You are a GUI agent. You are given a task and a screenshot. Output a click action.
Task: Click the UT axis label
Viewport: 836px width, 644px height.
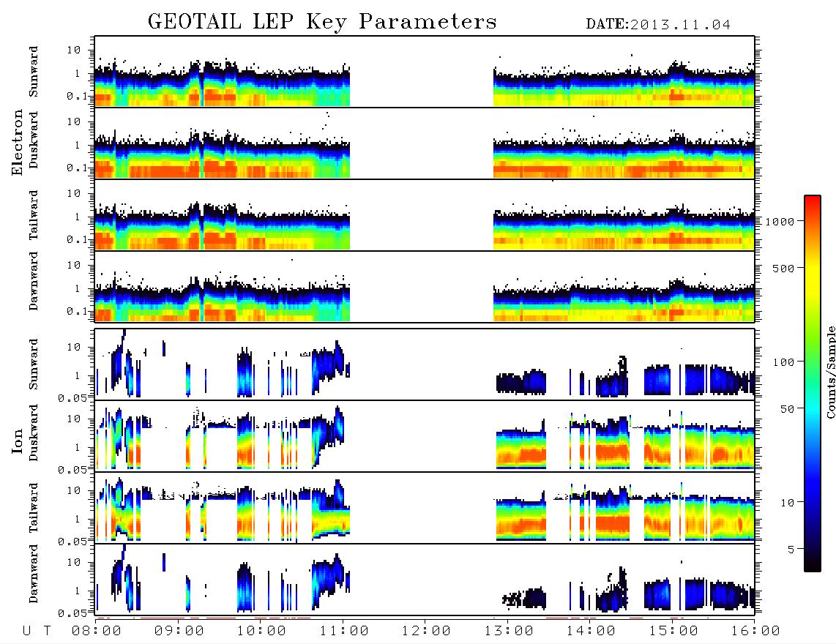[x=37, y=632]
